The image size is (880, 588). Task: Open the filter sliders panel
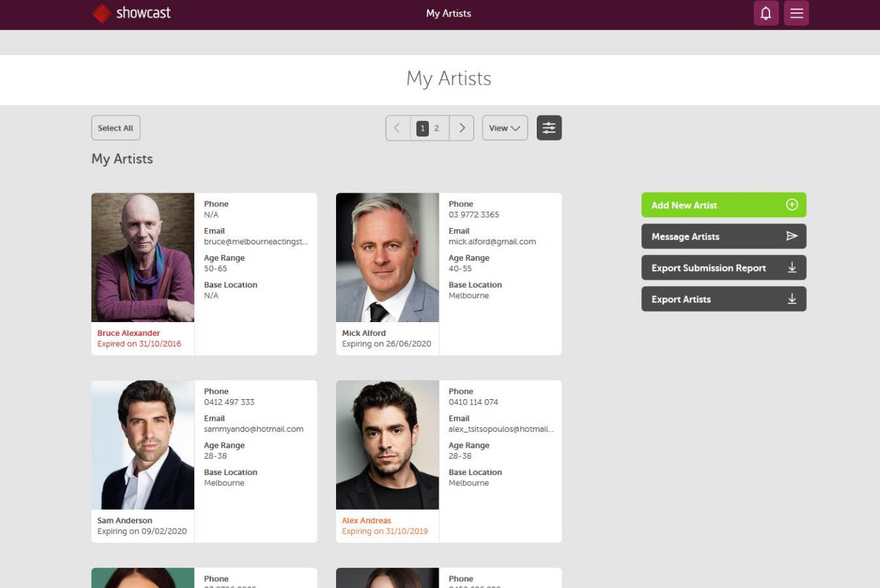tap(549, 128)
